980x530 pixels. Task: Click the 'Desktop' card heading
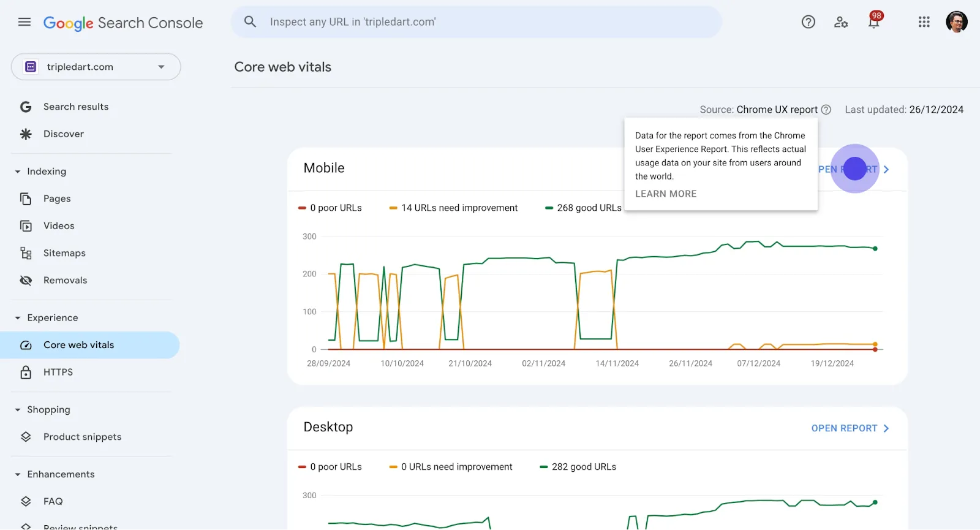pos(328,427)
